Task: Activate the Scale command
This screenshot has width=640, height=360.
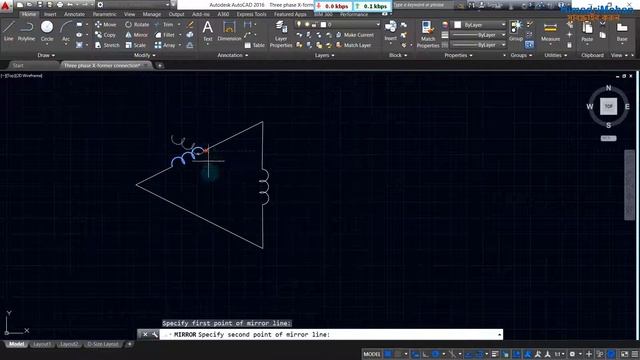Action: click(136, 45)
